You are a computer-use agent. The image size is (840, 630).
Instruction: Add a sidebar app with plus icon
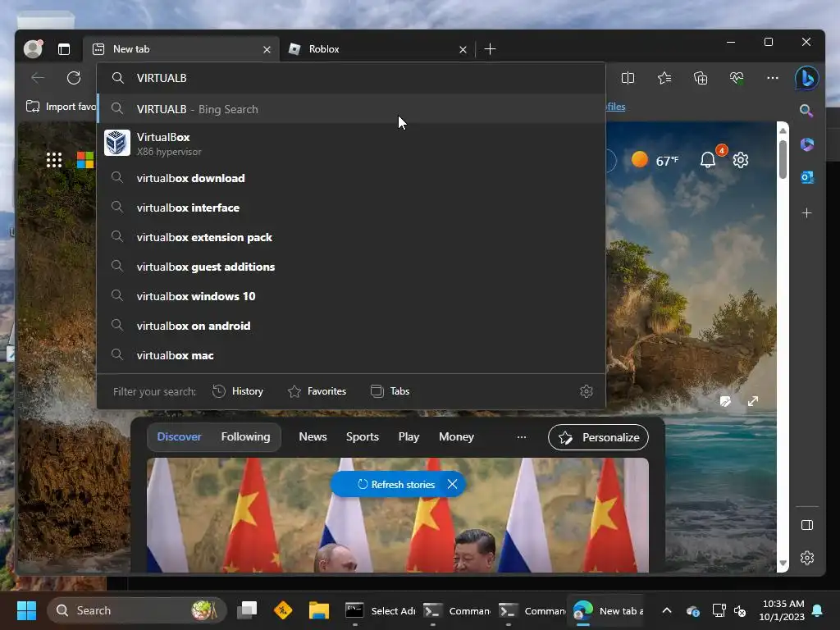[807, 213]
